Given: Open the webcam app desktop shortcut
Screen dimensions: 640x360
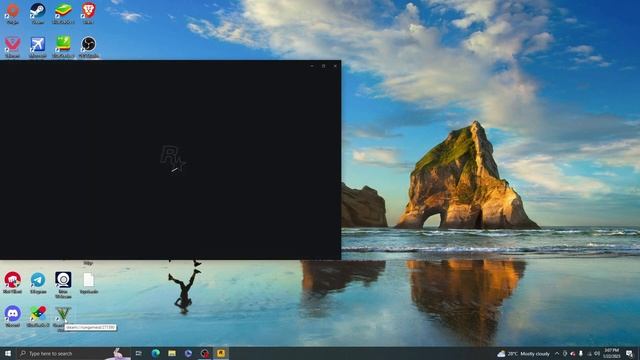Looking at the screenshot, I should (63, 284).
